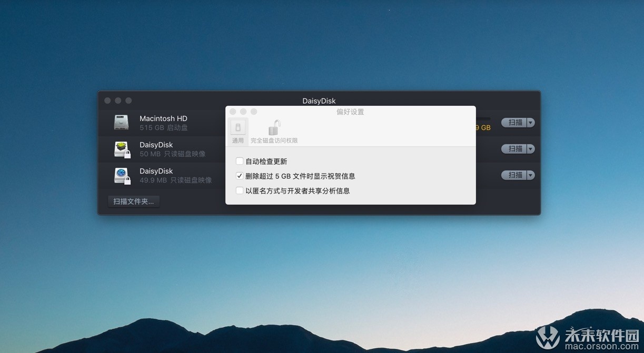Image resolution: width=644 pixels, height=353 pixels.
Task: Select the Macintosh HD name text
Action: (163, 118)
